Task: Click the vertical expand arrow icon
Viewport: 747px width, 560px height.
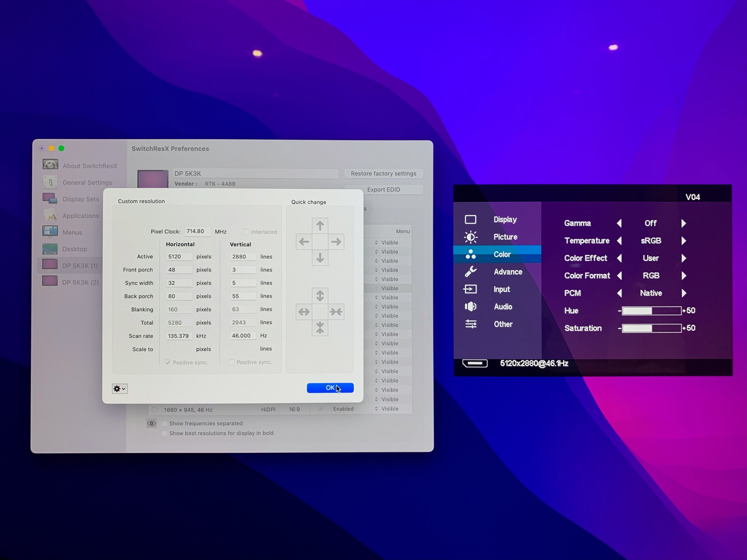Action: point(320,296)
